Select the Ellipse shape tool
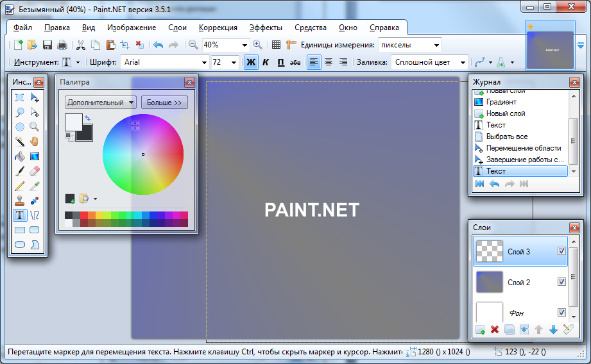This screenshot has width=591, height=364. (x=20, y=245)
